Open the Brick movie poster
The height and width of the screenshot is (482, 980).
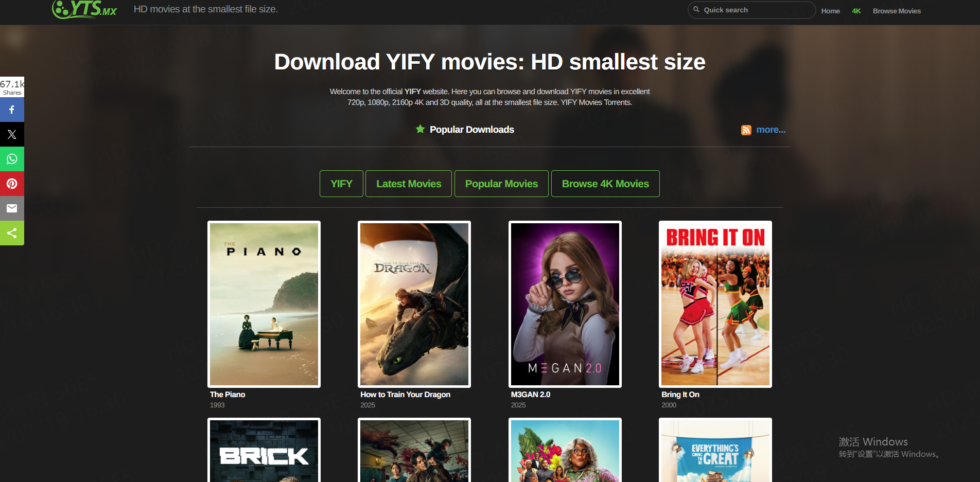pos(264,450)
